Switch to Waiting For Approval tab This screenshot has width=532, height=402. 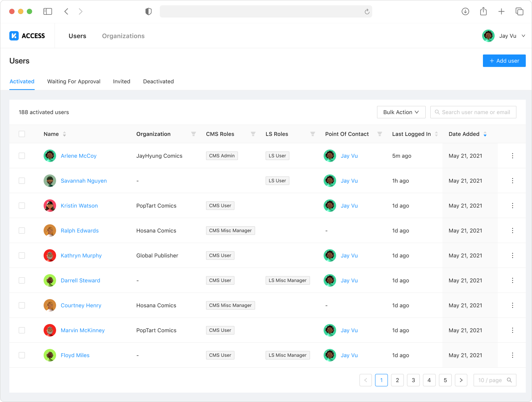[74, 81]
